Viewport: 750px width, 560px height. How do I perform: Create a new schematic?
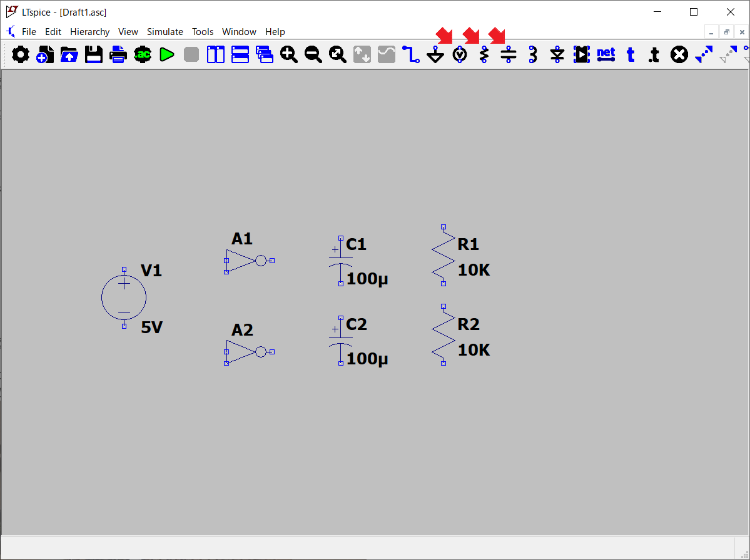(44, 55)
